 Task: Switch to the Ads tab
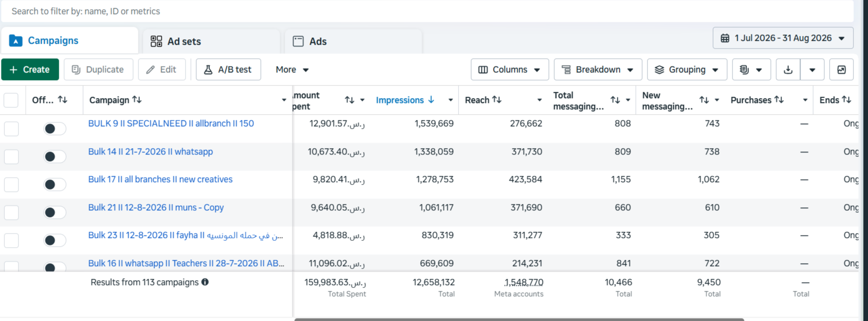pyautogui.click(x=353, y=41)
